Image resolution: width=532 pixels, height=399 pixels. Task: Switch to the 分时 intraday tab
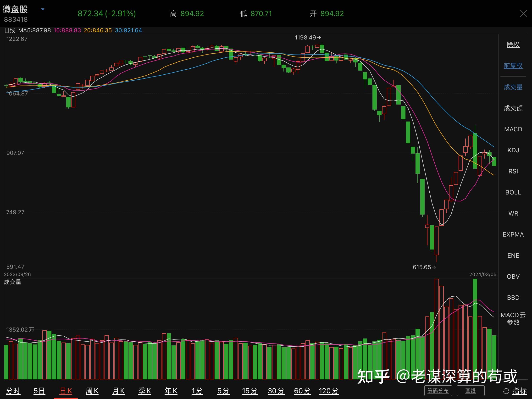pyautogui.click(x=13, y=391)
